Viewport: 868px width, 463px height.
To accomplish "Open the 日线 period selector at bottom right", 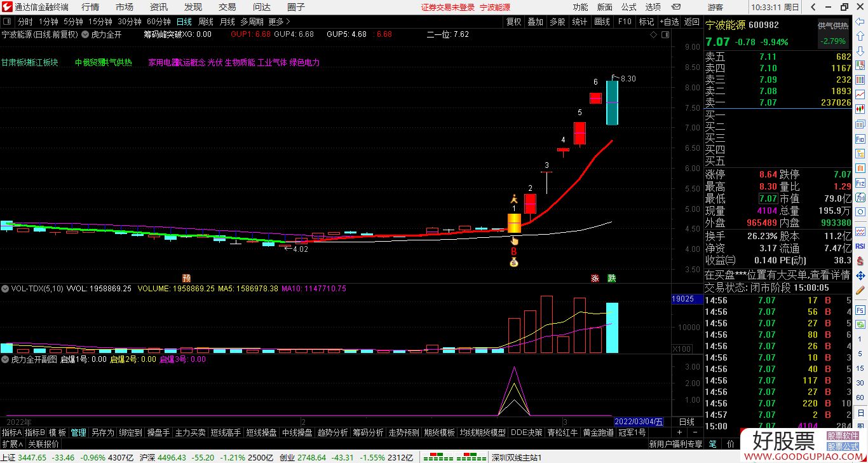I will [x=687, y=422].
